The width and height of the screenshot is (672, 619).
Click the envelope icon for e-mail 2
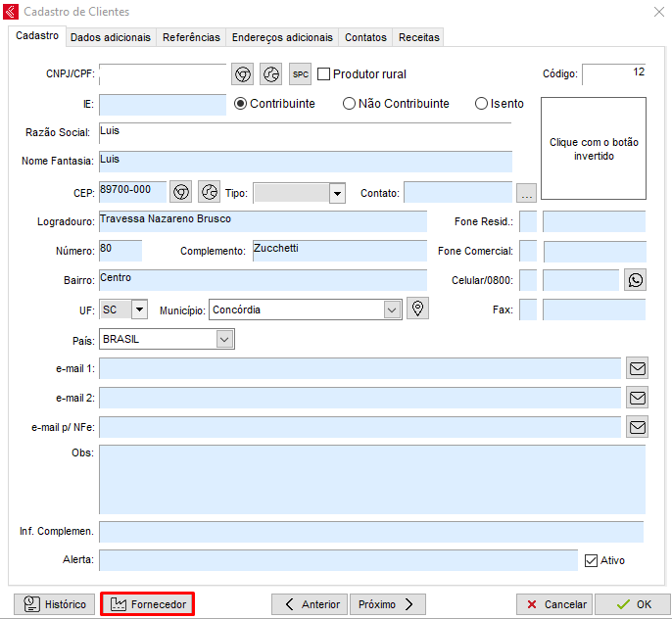coord(638,398)
